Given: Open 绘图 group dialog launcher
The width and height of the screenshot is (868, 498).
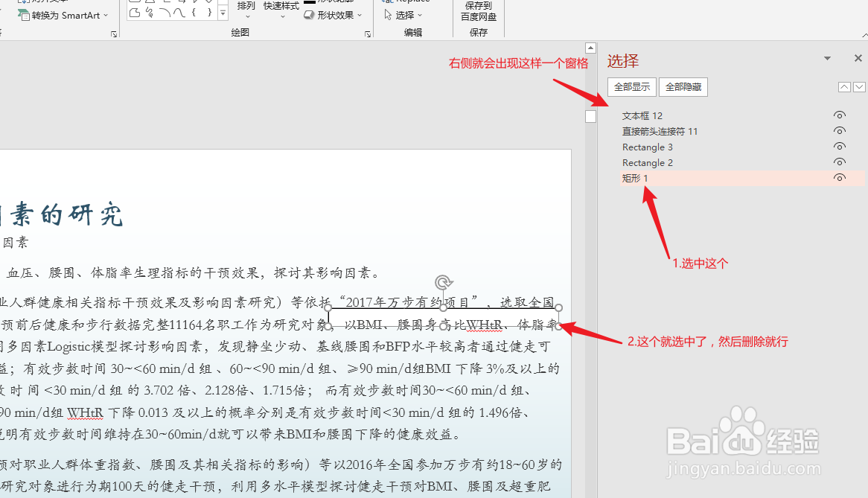Looking at the screenshot, I should click(x=368, y=34).
